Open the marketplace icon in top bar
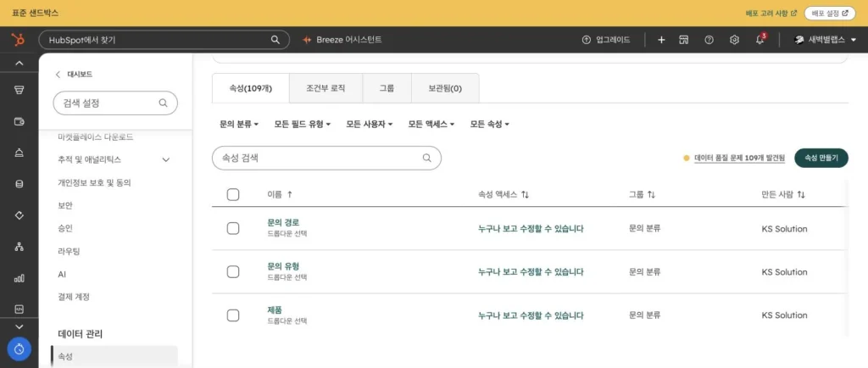This screenshot has height=368, width=868. (x=684, y=40)
